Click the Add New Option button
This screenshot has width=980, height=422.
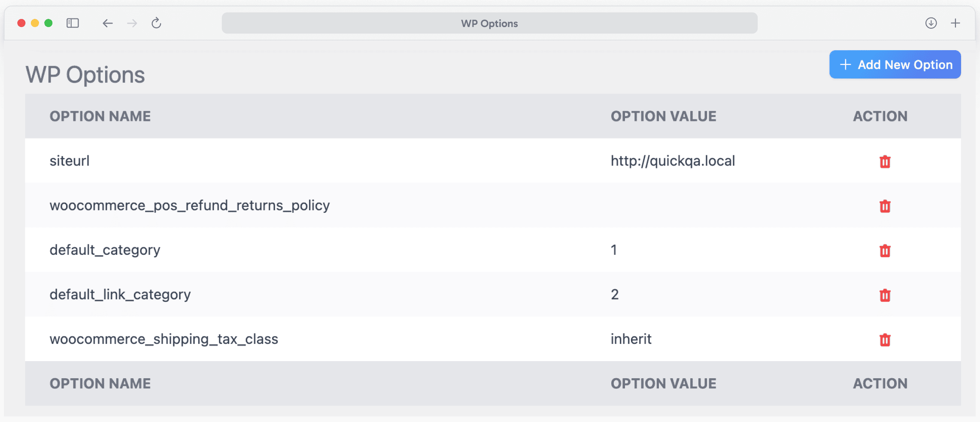(895, 65)
